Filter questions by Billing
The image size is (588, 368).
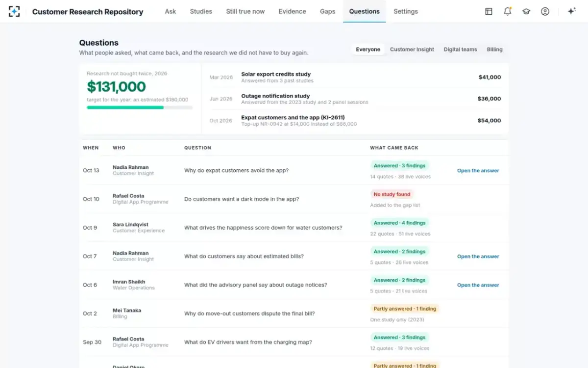click(x=494, y=50)
